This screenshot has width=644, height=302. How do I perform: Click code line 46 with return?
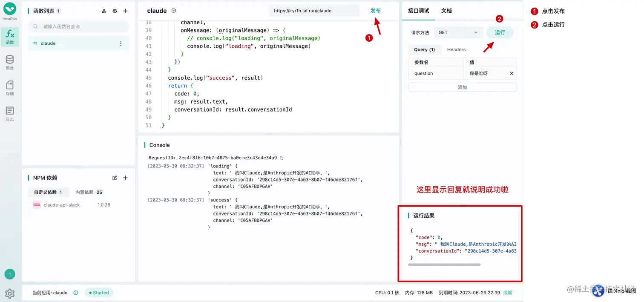(x=180, y=86)
